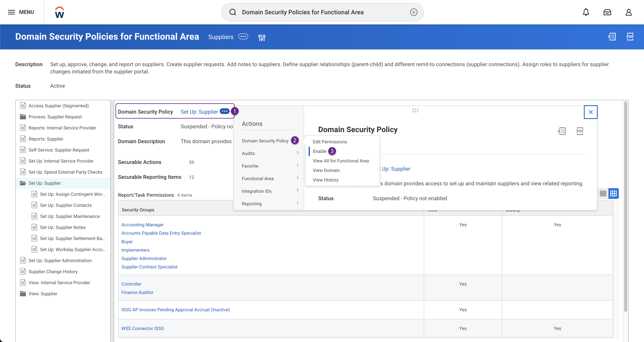Open the inbox icon in the top bar
644x342 pixels.
coord(608,12)
